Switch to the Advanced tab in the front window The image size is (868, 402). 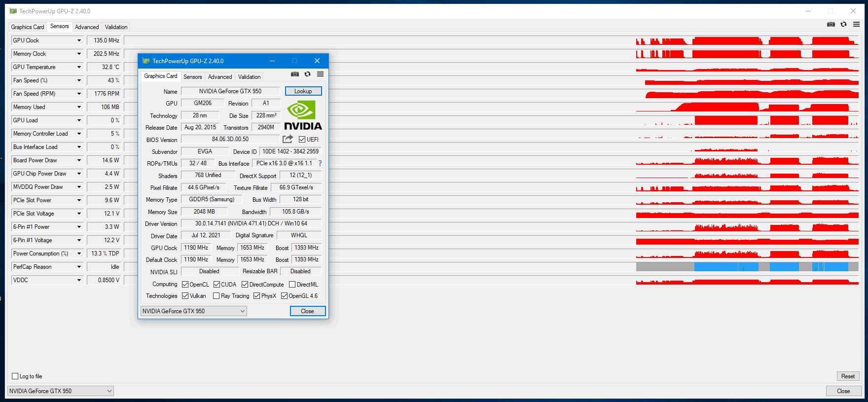click(x=220, y=77)
